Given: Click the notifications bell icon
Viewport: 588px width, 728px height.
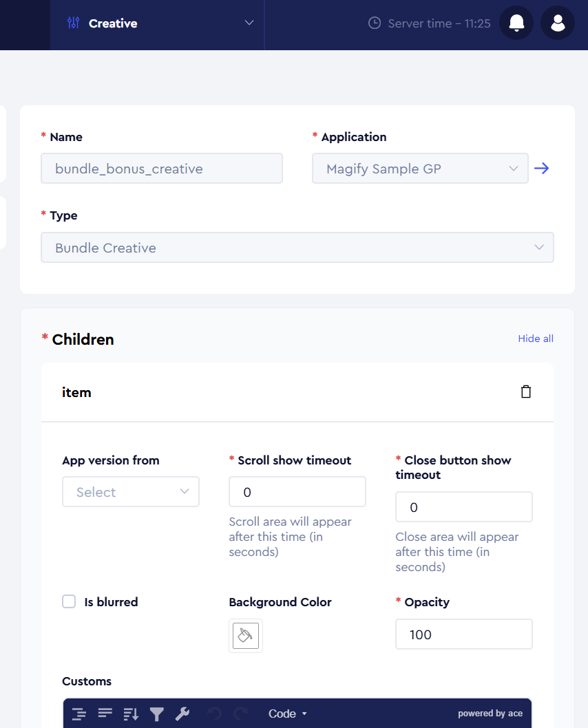Looking at the screenshot, I should click(x=516, y=23).
